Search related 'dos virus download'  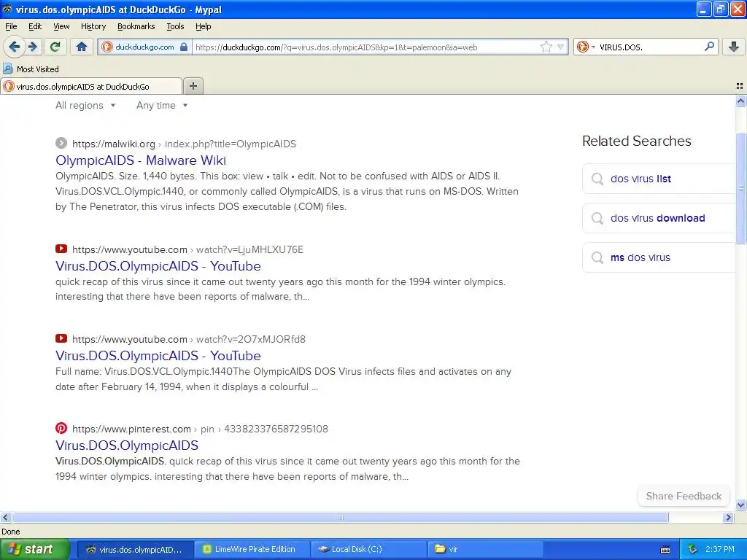tap(658, 218)
